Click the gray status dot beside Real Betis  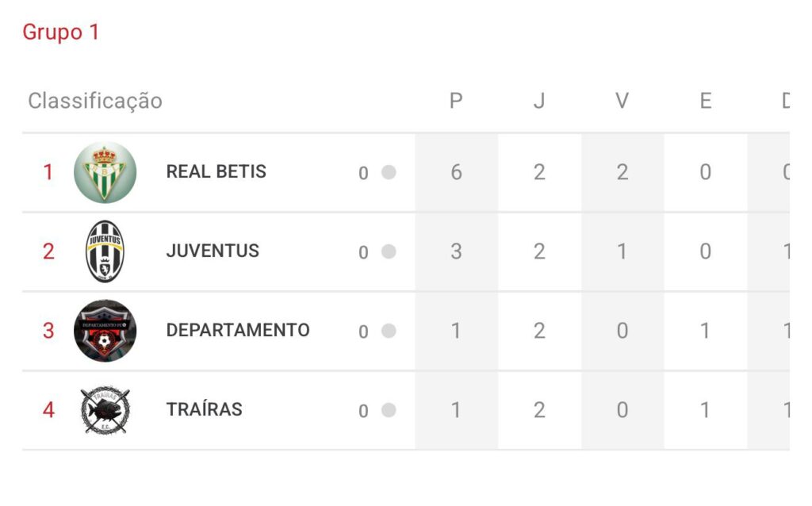(x=389, y=172)
